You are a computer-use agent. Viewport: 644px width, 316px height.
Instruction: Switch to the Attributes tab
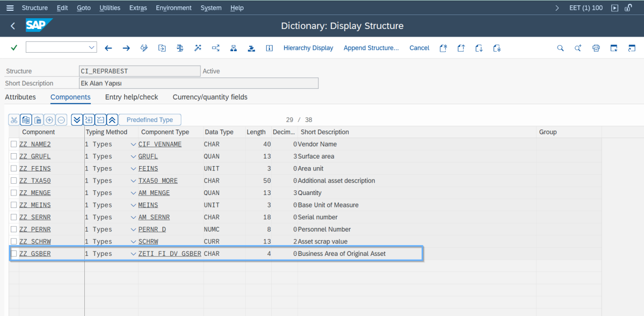20,97
